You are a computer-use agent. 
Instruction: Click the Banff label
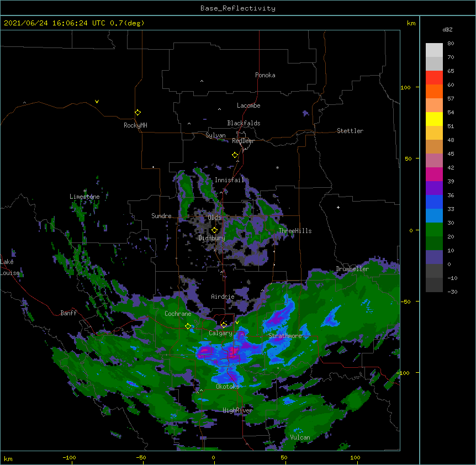pyautogui.click(x=68, y=313)
